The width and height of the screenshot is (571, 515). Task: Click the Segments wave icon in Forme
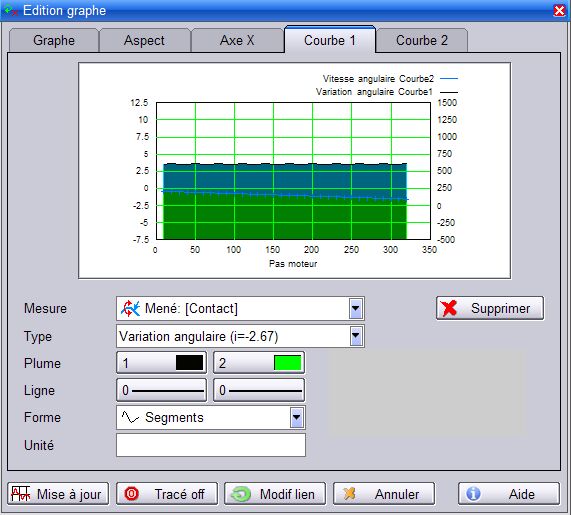point(130,417)
